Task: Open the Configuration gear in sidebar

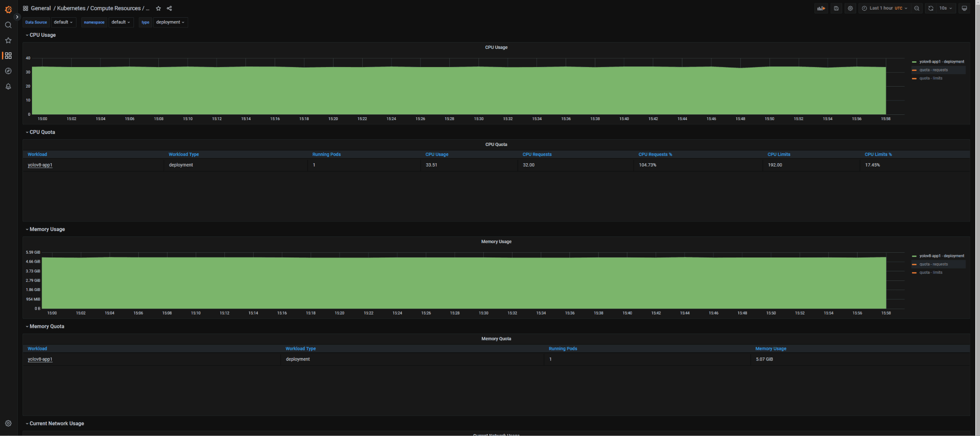Action: (8, 423)
